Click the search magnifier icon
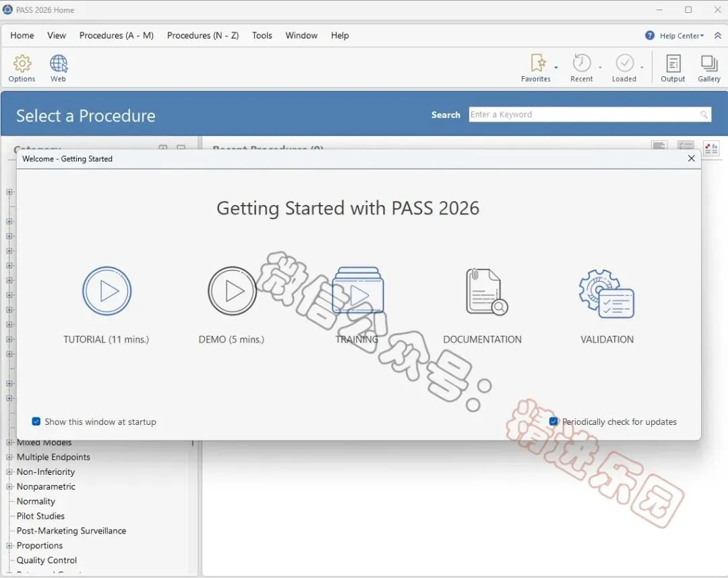728x578 pixels. click(x=704, y=114)
